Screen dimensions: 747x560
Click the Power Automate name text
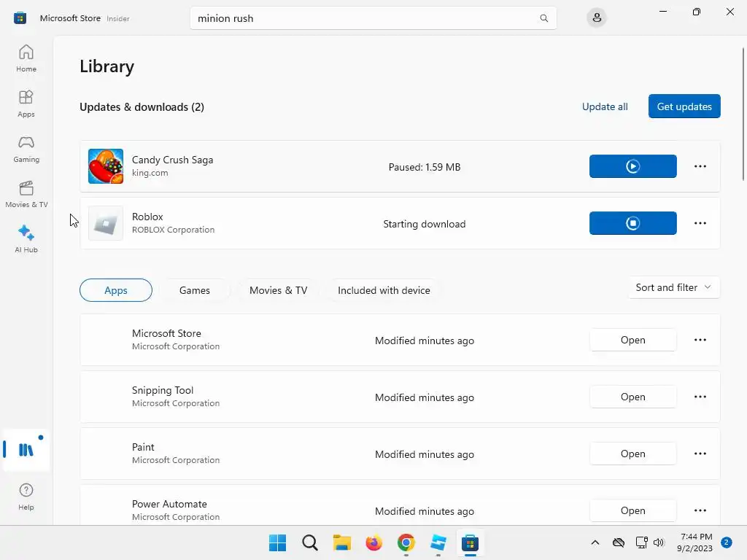coord(169,504)
